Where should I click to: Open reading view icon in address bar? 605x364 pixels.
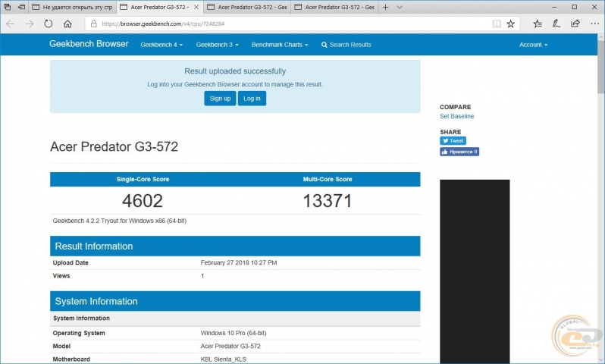click(x=497, y=24)
